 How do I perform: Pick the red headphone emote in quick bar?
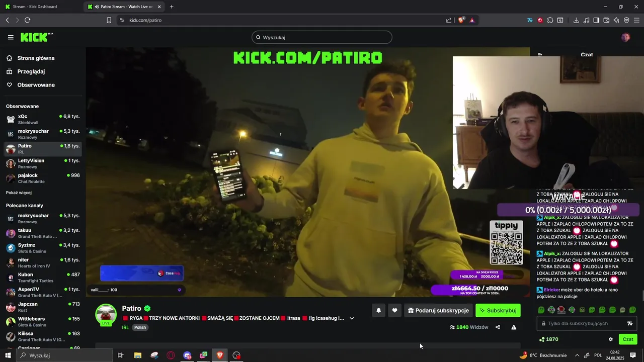click(x=561, y=310)
